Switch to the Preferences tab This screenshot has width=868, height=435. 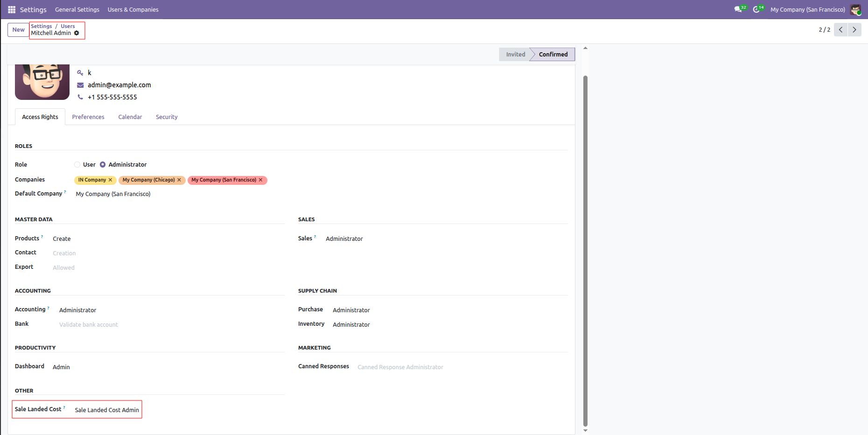88,117
